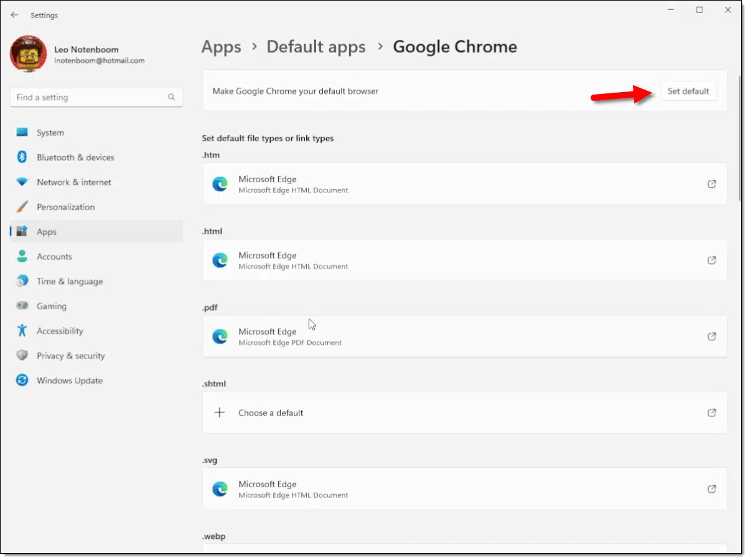Open Privacy & security settings
This screenshot has height=560, width=748.
(96, 356)
